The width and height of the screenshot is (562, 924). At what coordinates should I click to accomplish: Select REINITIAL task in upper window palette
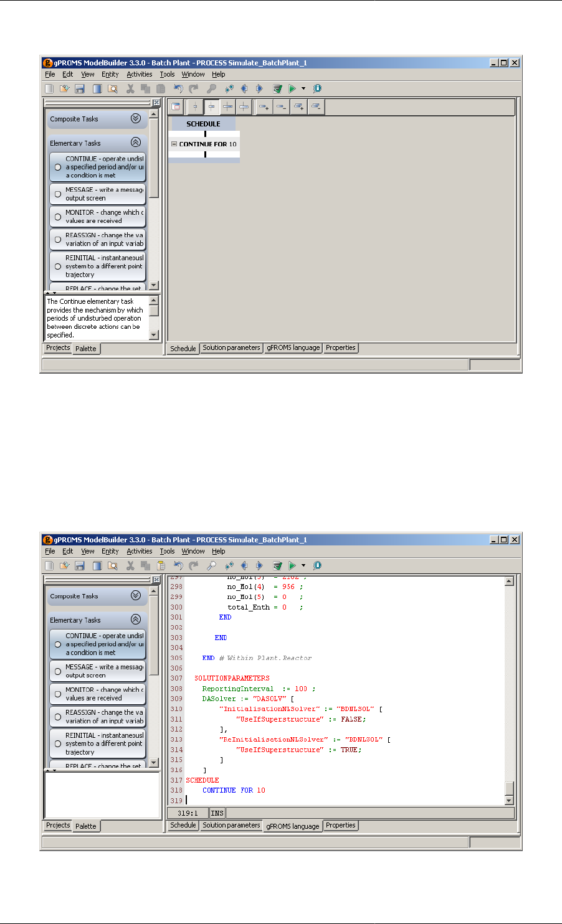pyautogui.click(x=98, y=266)
